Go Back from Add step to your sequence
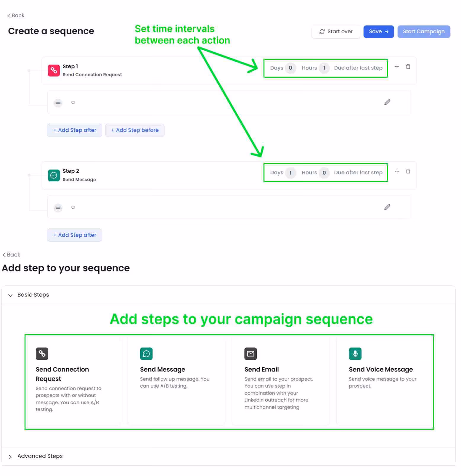This screenshot has width=461, height=476. [x=11, y=255]
